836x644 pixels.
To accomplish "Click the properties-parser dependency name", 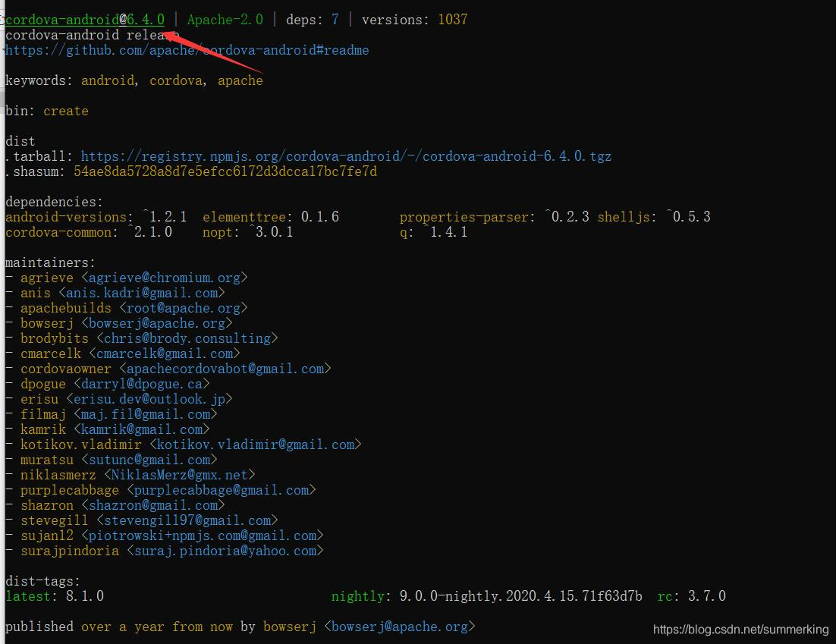I will [x=464, y=217].
